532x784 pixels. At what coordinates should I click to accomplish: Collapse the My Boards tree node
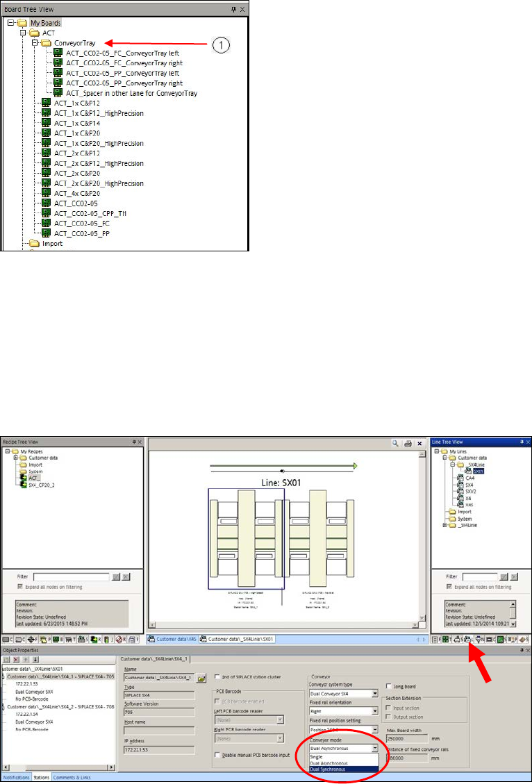(x=12, y=23)
